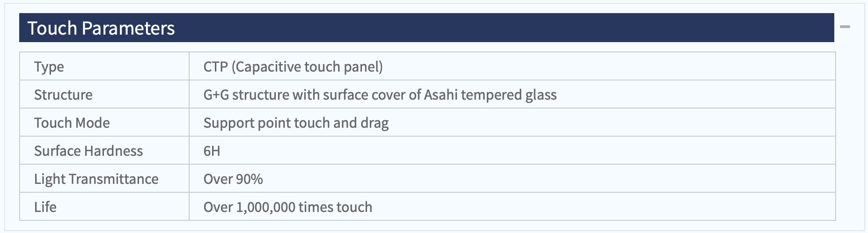
Task: Click Over 1,000,000 times touch value
Action: pos(288,207)
